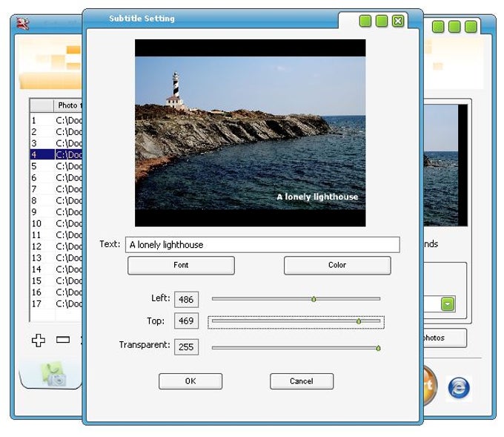This screenshot has width=504, height=437.
Task: Click the Left position value box
Action: click(x=186, y=300)
